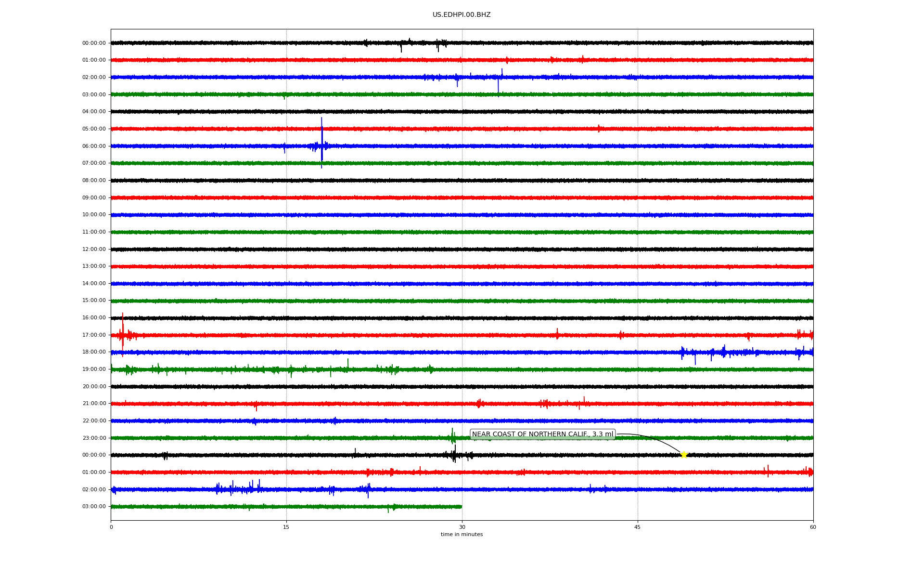
Task: Click the Northern Calif 3.3 ml annotation label
Action: 542,434
